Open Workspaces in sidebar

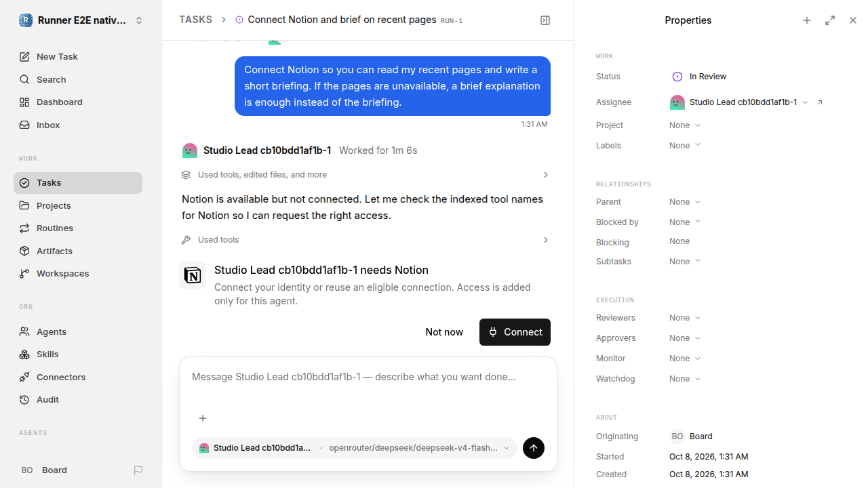pyautogui.click(x=78, y=273)
